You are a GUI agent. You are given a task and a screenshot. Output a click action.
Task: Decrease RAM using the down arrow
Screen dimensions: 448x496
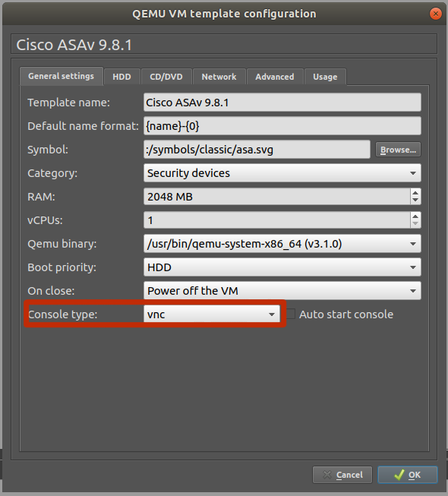[x=415, y=201]
